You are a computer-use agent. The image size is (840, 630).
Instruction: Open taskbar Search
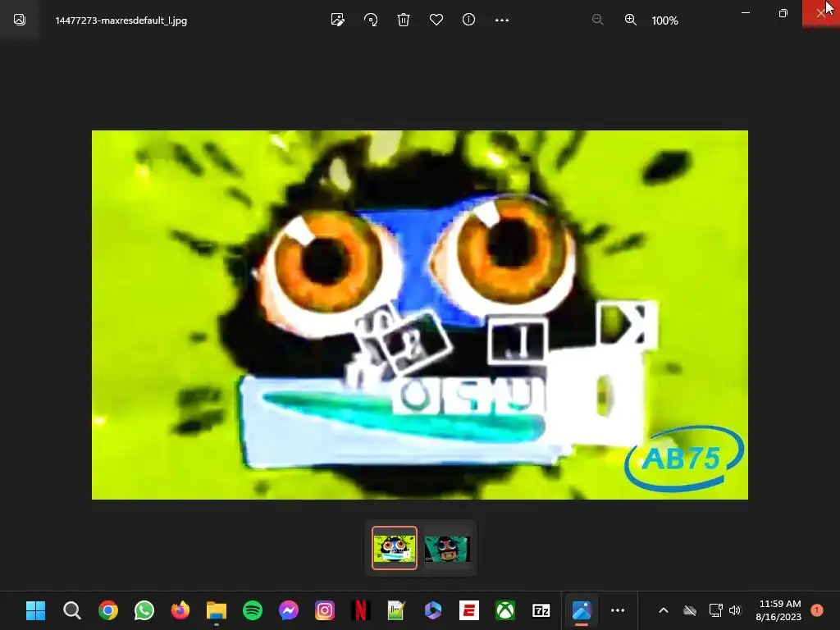[72, 610]
